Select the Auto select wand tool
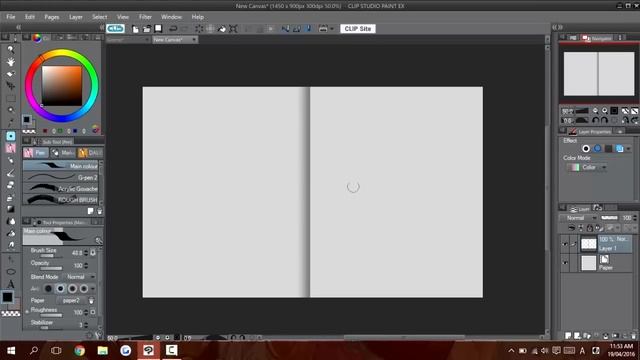The image size is (640, 360). tap(11, 110)
